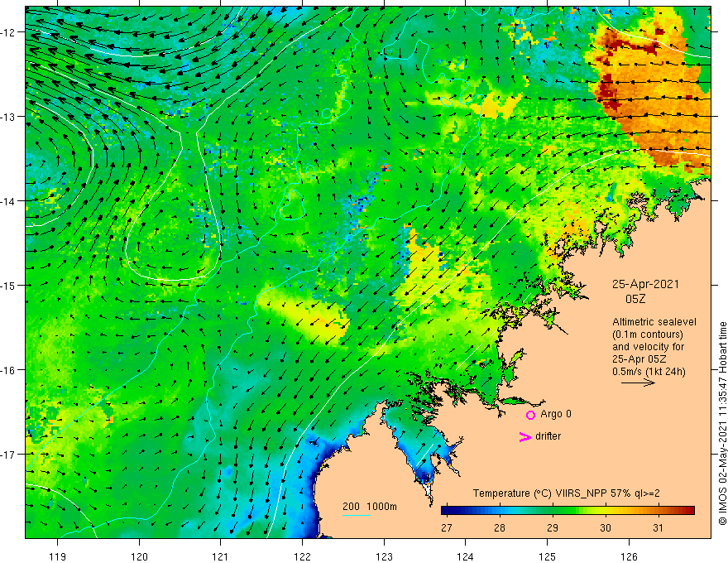Click the latitude axis label -12
The image size is (728, 563).
pyautogui.click(x=8, y=32)
